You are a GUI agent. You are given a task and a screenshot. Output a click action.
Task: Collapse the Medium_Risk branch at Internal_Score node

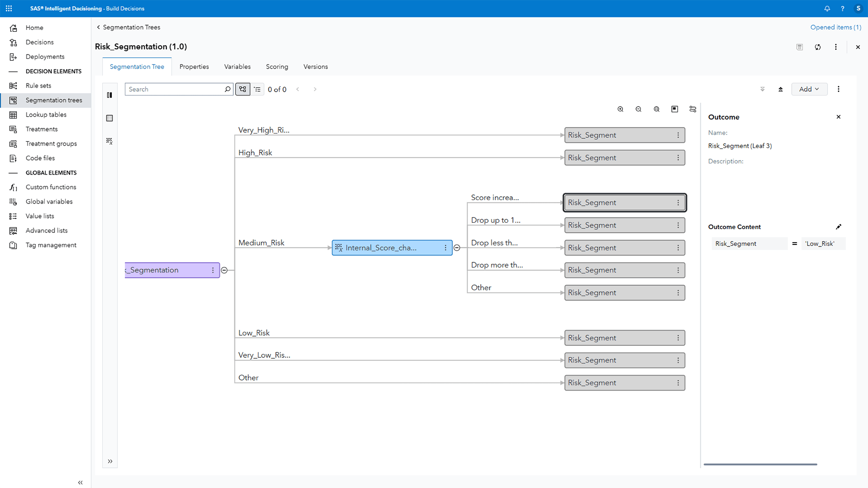(x=457, y=247)
